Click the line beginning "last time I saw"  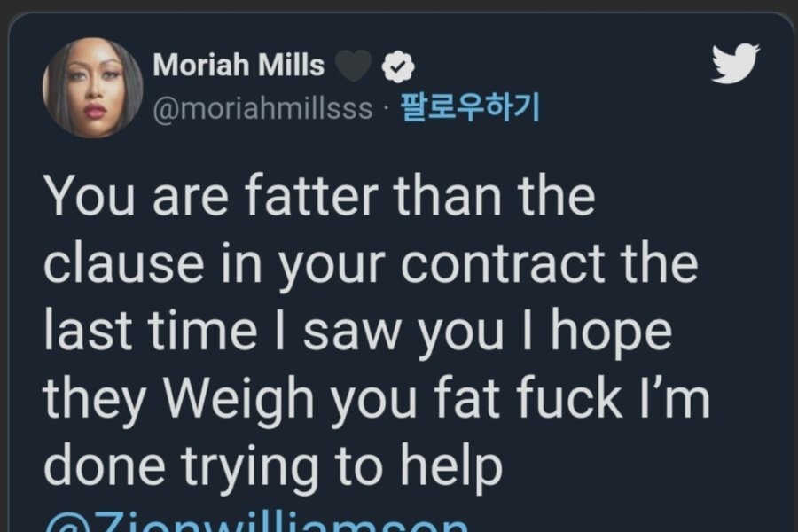pyautogui.click(x=357, y=332)
